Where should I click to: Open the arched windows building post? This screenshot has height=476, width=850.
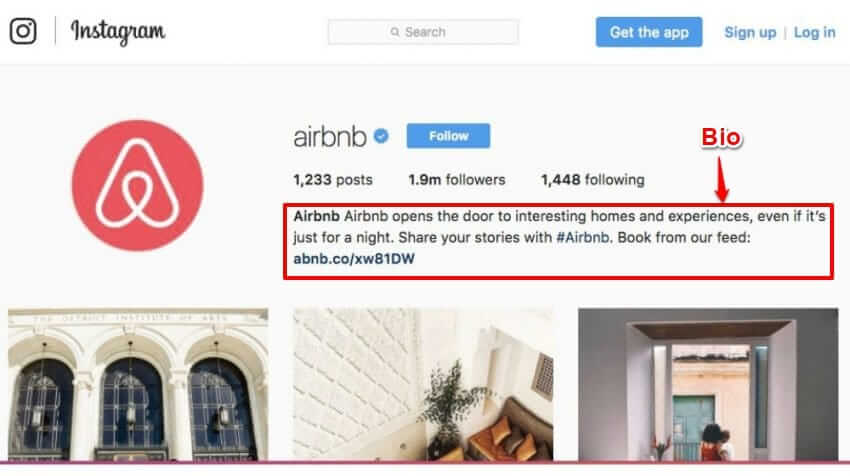pos(138,384)
